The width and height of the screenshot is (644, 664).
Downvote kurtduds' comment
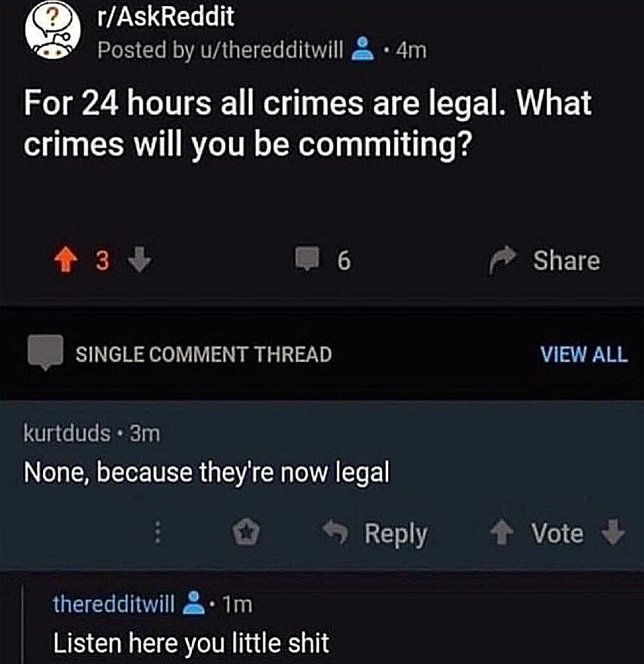tap(613, 532)
